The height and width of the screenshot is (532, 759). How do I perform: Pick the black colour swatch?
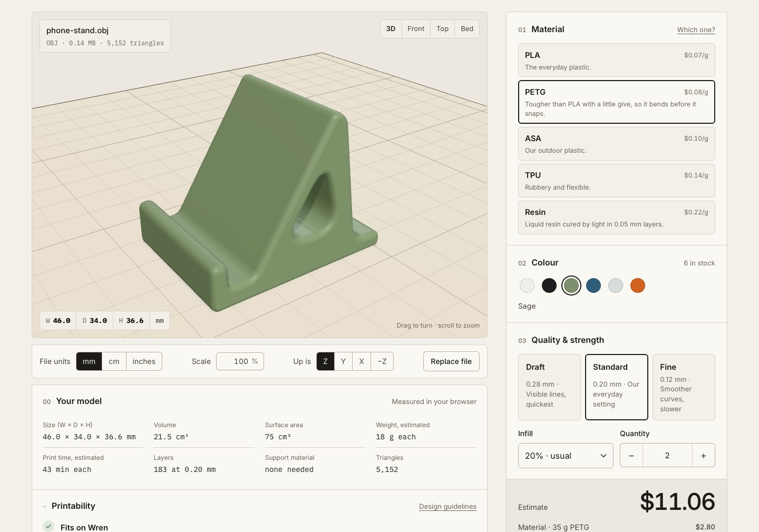(549, 285)
